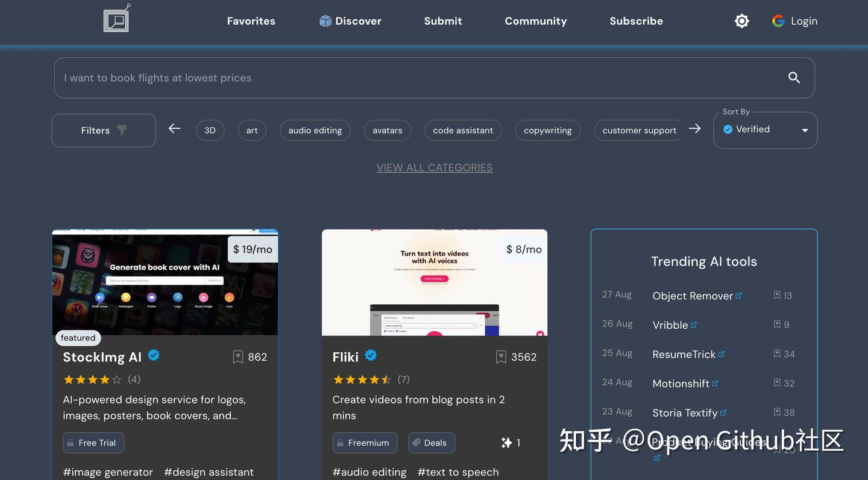
Task: Click Login in the header
Action: pos(804,21)
